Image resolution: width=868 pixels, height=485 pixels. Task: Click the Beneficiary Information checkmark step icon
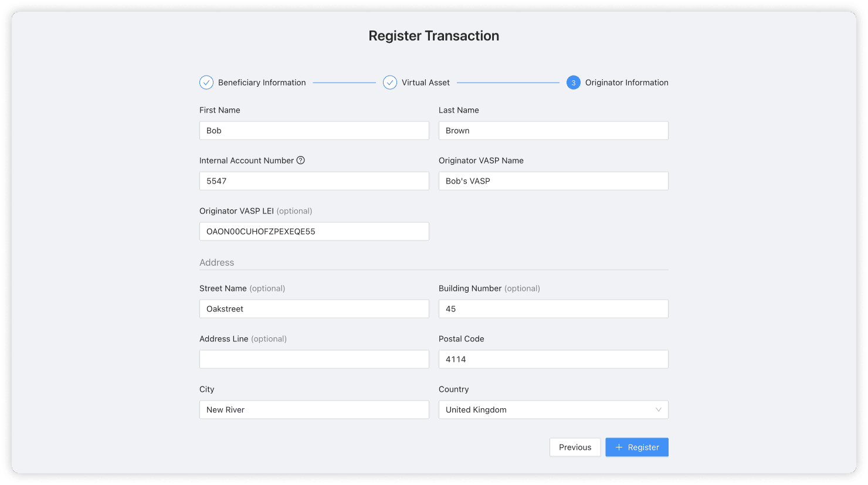(x=206, y=83)
